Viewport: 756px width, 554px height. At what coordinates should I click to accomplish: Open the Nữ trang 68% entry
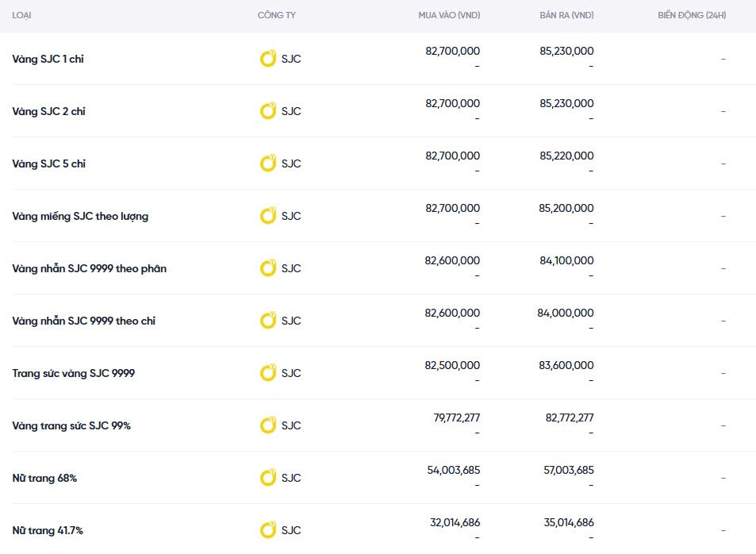pos(44,478)
